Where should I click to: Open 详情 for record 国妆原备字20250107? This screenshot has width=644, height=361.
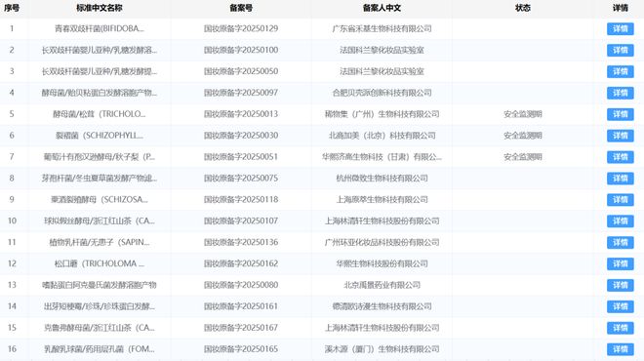620,221
